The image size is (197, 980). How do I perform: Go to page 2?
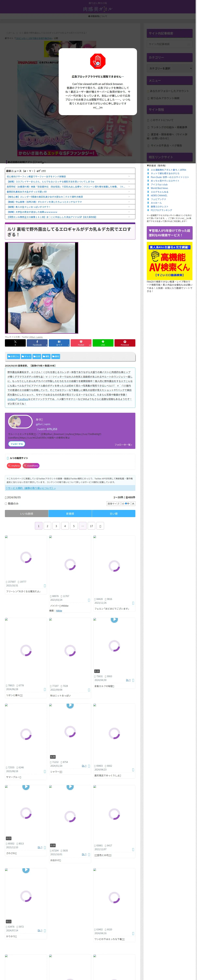(47, 526)
